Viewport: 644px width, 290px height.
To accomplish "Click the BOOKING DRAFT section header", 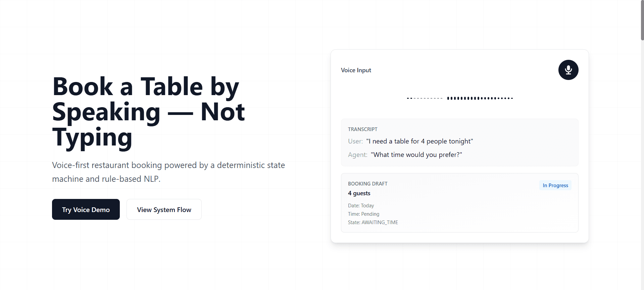I will point(367,183).
